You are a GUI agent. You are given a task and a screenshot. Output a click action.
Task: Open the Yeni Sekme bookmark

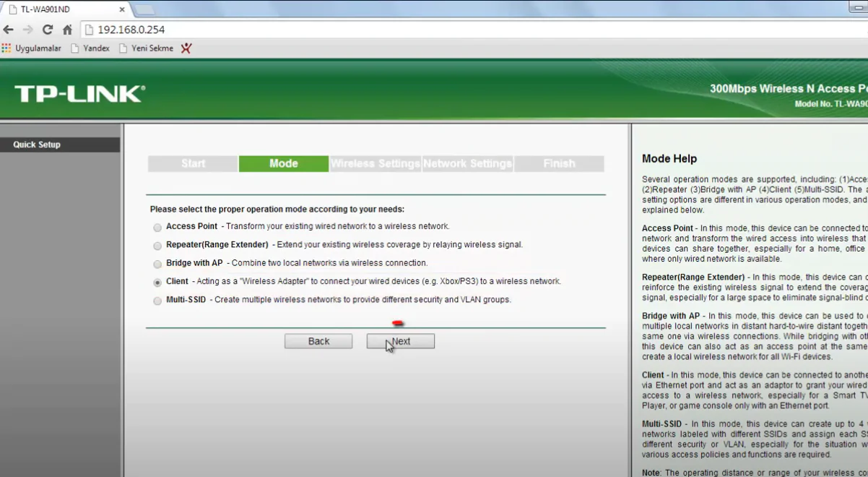click(146, 48)
